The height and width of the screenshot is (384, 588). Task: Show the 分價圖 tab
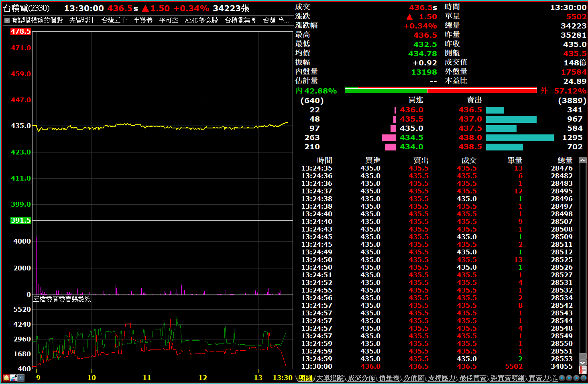pyautogui.click(x=414, y=378)
